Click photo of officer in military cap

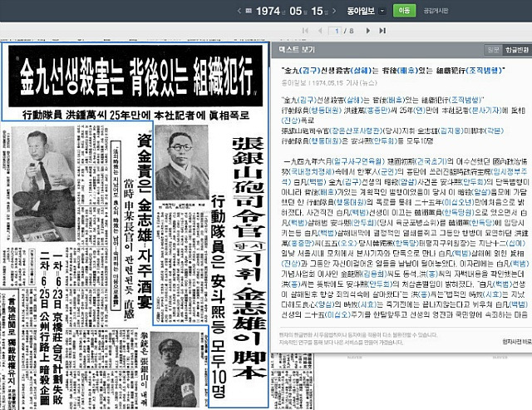[x=175, y=369]
